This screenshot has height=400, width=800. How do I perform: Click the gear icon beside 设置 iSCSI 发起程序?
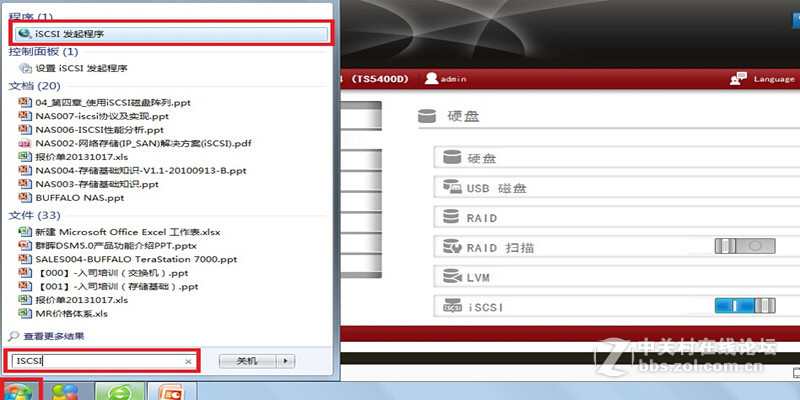pos(25,68)
